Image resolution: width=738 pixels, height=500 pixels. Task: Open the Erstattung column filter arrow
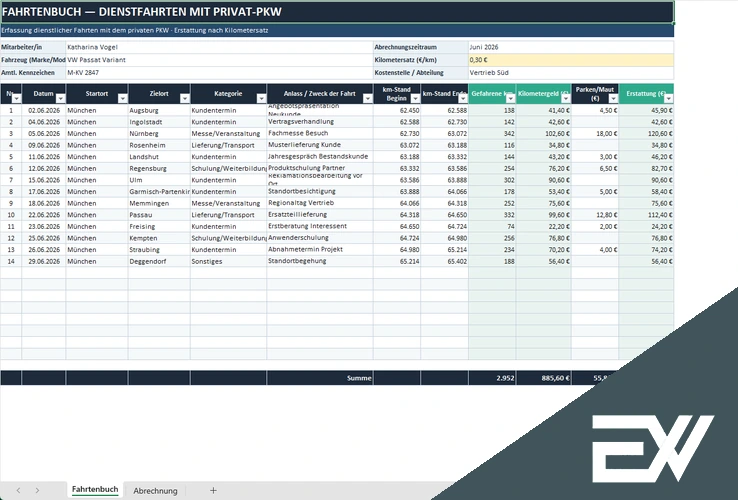tap(668, 98)
